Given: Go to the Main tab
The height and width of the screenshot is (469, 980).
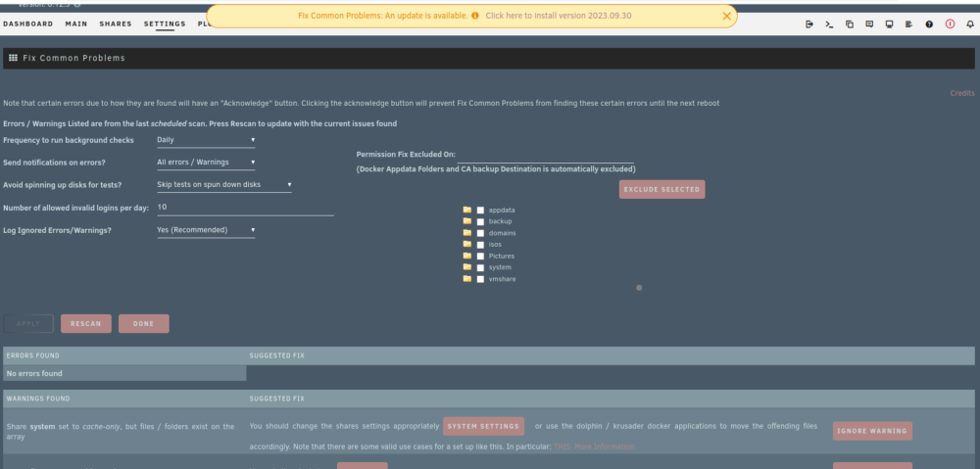Looking at the screenshot, I should coord(76,23).
